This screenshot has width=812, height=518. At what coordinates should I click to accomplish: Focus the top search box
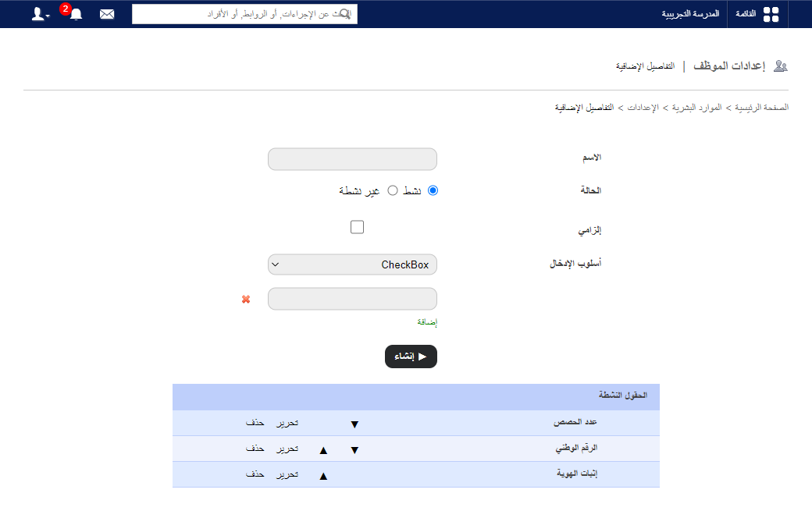pos(244,14)
